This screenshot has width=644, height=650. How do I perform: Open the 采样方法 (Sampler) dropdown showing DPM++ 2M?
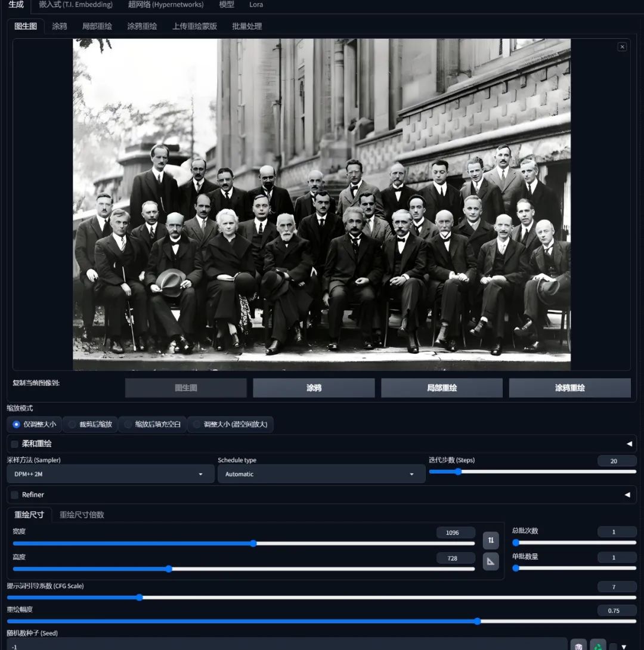[x=110, y=474]
